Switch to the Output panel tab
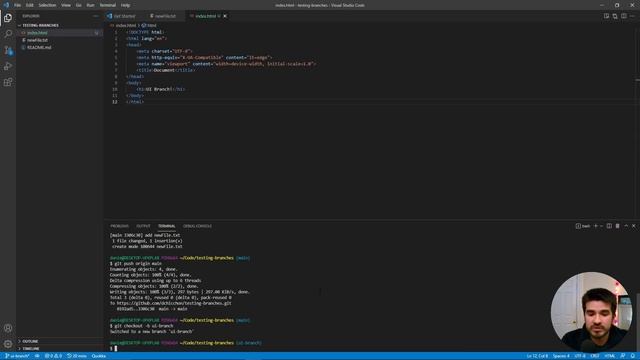Screen dimensions: 640x360 pos(143,226)
